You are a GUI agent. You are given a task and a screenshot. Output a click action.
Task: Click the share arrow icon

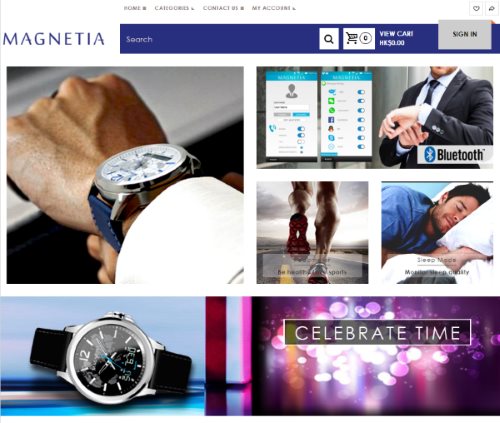point(491,8)
